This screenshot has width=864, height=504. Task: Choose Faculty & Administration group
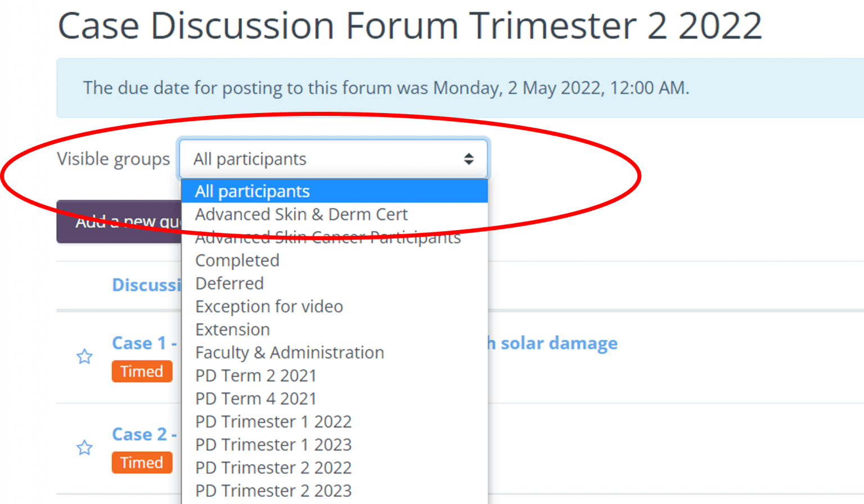coord(290,353)
